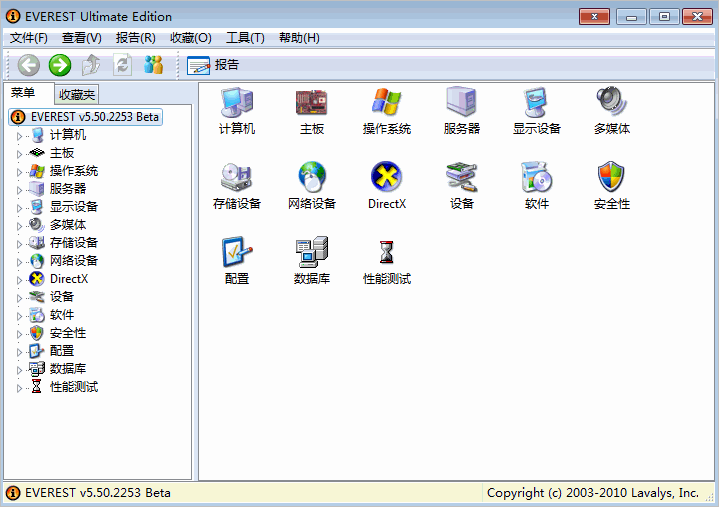Switch to the 收藏夹 tab
Image resolution: width=719 pixels, height=507 pixels.
77,94
